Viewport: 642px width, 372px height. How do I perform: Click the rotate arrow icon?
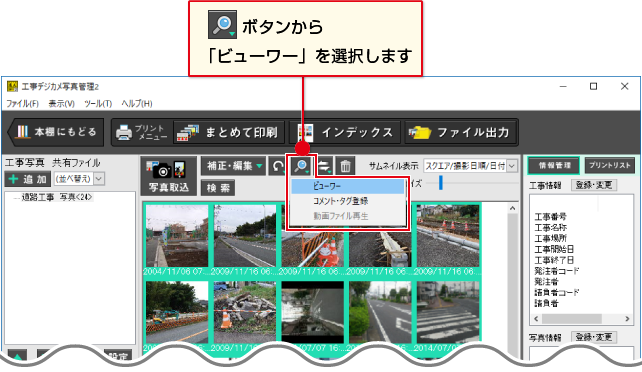[x=278, y=166]
